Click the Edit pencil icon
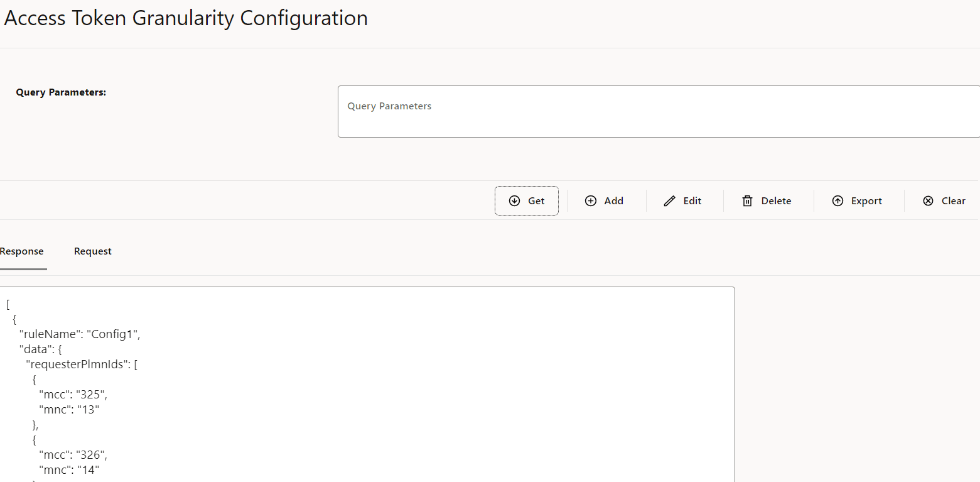This screenshot has height=482, width=980. coord(669,200)
